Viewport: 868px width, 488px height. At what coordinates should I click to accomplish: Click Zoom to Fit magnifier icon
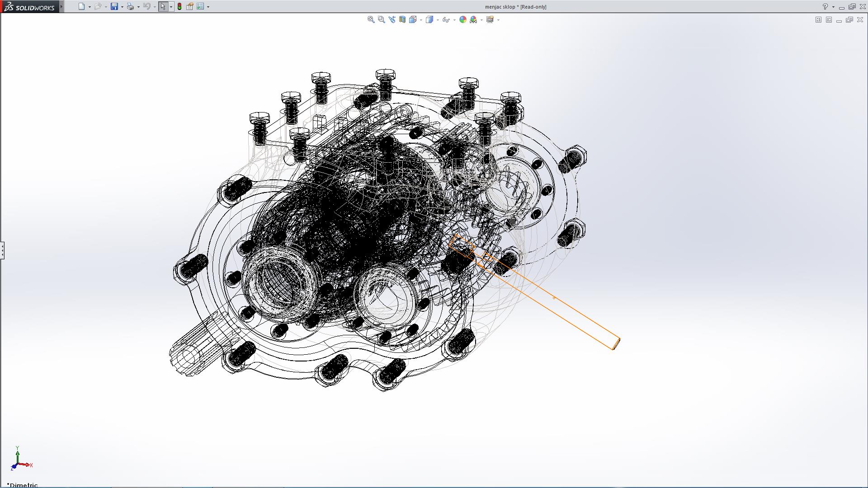[371, 19]
